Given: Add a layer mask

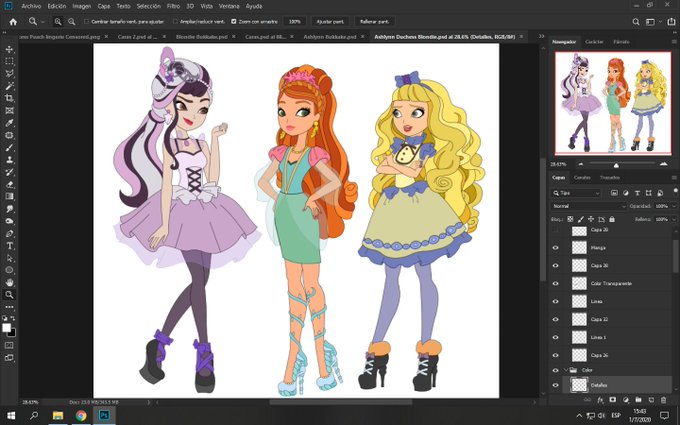Looking at the screenshot, I should [x=613, y=400].
